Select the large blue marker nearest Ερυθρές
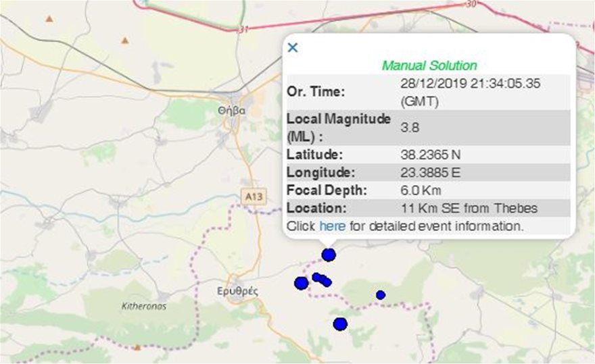 [301, 283]
